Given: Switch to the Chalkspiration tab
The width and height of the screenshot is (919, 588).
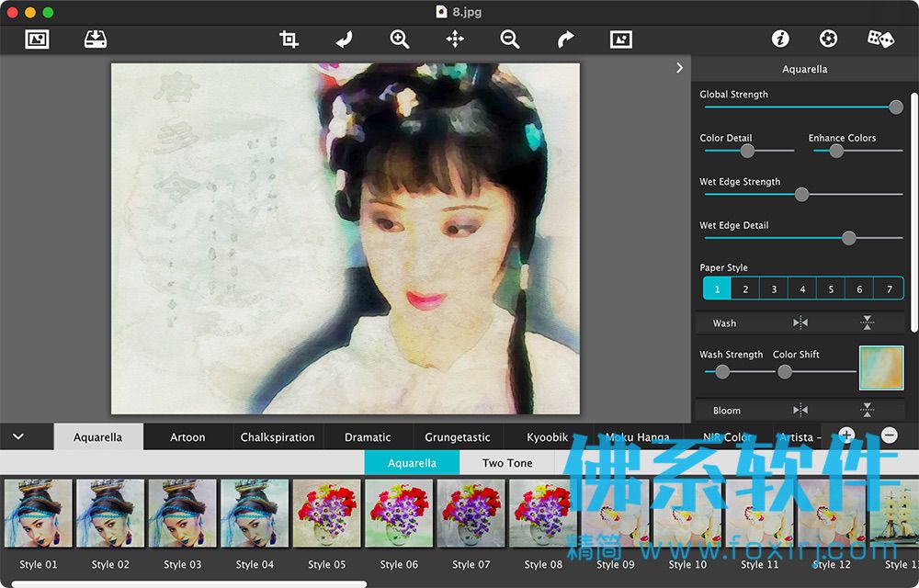Looking at the screenshot, I should click(x=278, y=437).
